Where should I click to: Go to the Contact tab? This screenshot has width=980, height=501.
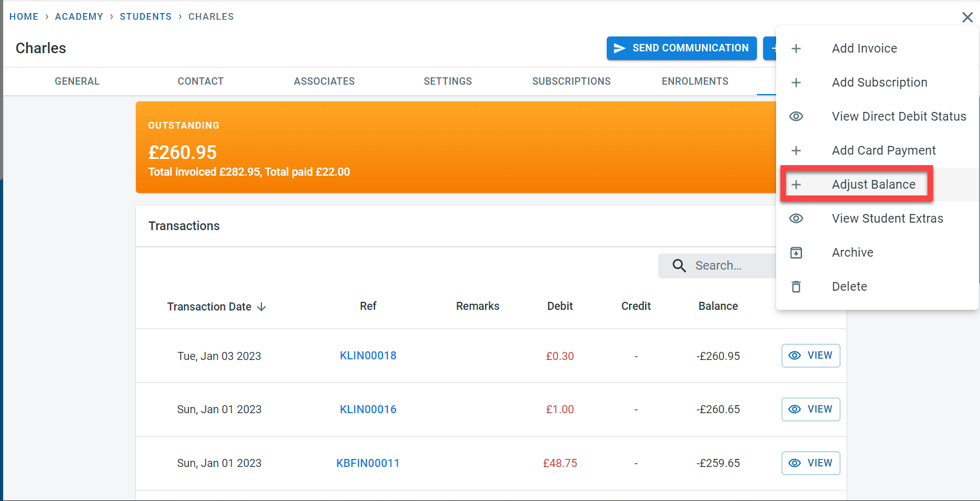[200, 81]
